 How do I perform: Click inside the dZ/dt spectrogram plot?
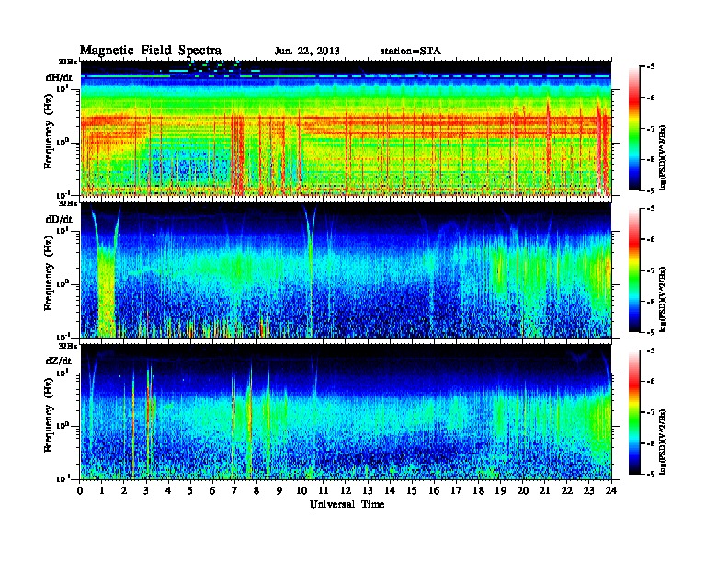(x=346, y=412)
